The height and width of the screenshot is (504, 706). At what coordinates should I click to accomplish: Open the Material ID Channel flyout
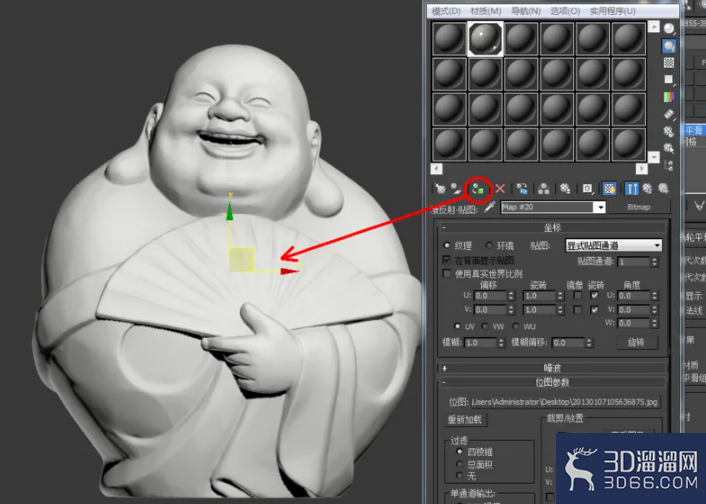(x=587, y=189)
